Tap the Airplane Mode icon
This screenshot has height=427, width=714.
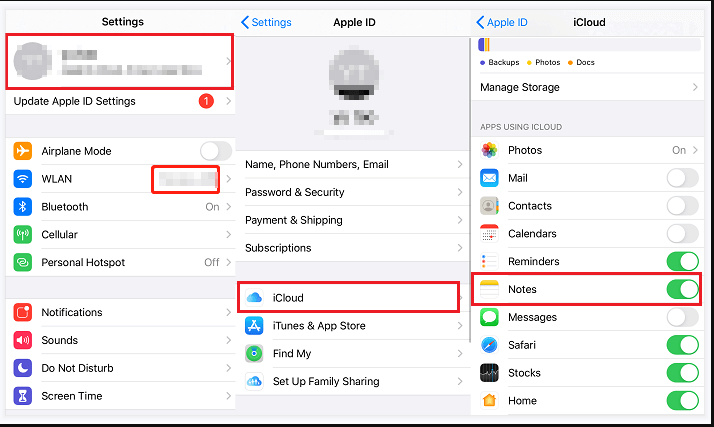(23, 151)
